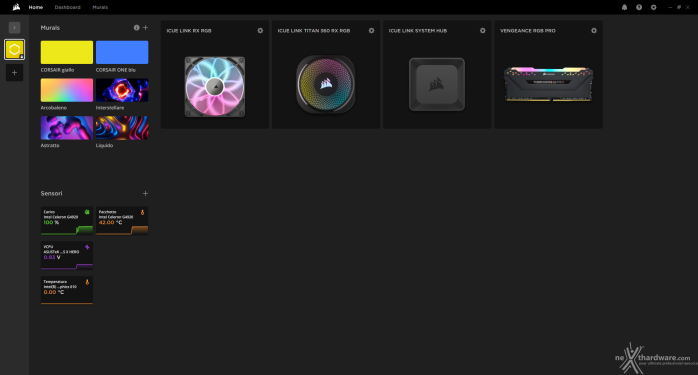Click the VENGEANCE RGB PRO title

[x=528, y=31]
